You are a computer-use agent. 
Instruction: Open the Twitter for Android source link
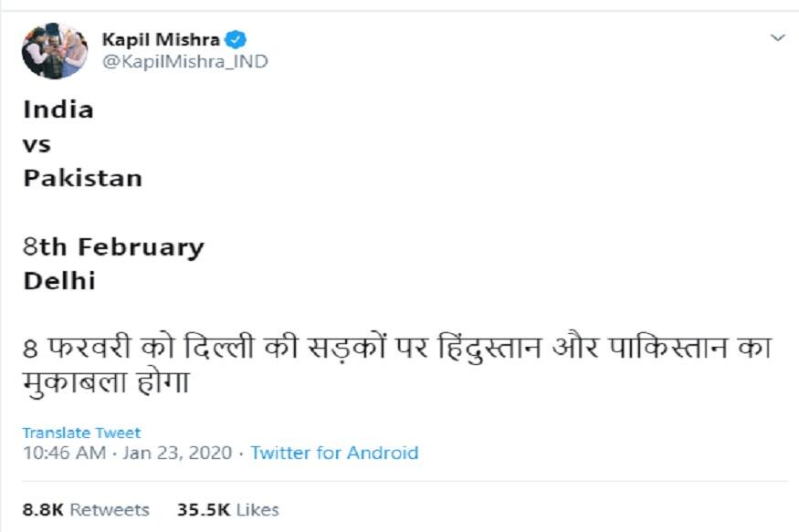pos(334,453)
